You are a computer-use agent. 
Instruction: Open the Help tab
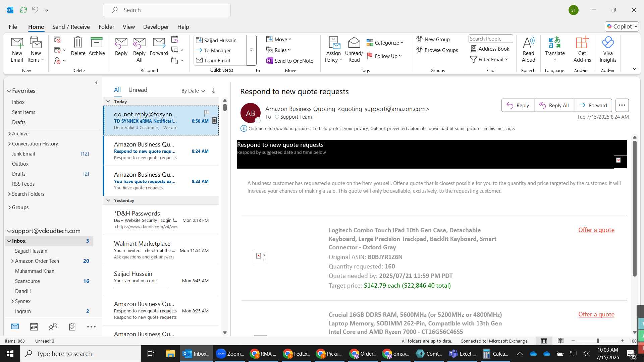pyautogui.click(x=183, y=27)
